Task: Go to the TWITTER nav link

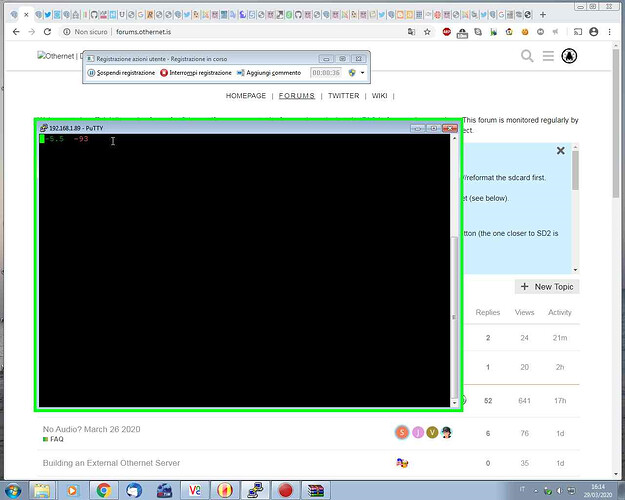Action: pos(344,96)
